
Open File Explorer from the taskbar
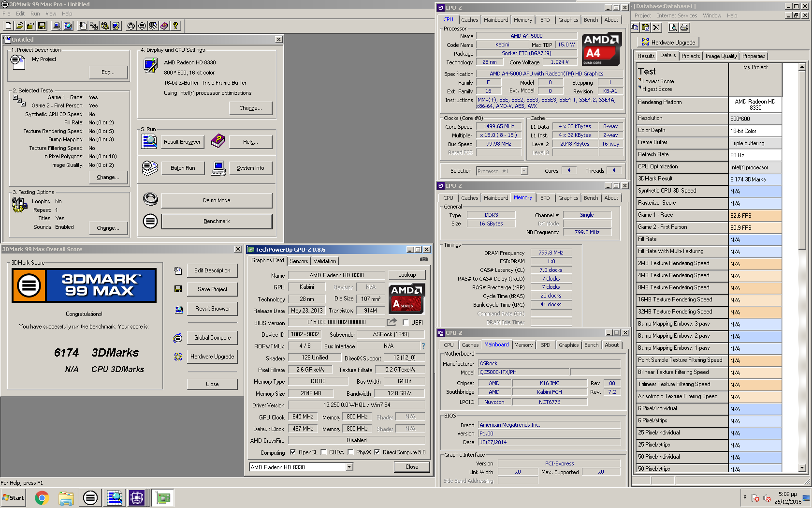click(66, 498)
